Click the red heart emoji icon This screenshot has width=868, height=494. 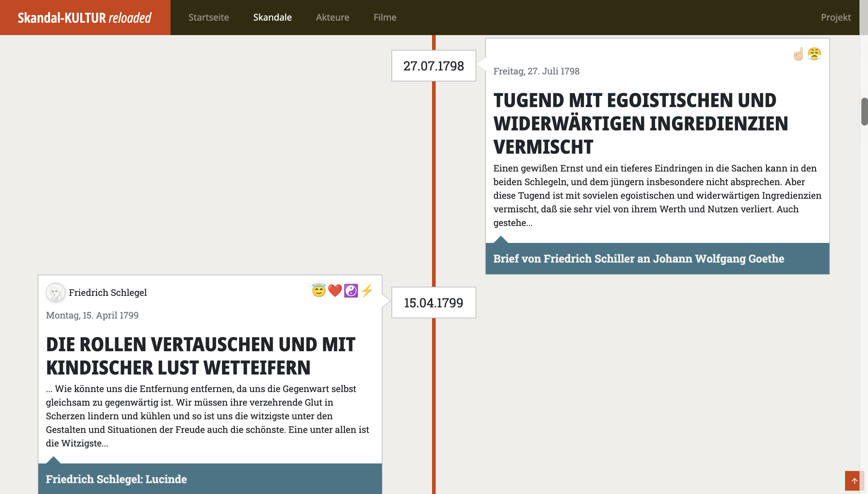click(335, 291)
